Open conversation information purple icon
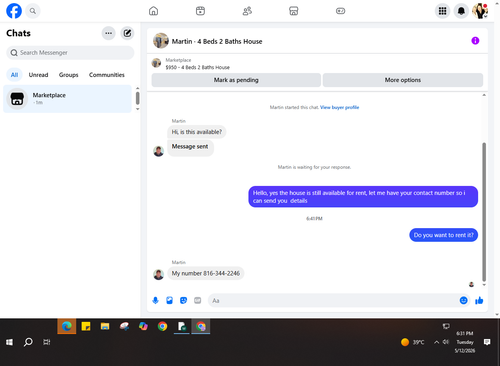The image size is (500, 366). (x=475, y=41)
